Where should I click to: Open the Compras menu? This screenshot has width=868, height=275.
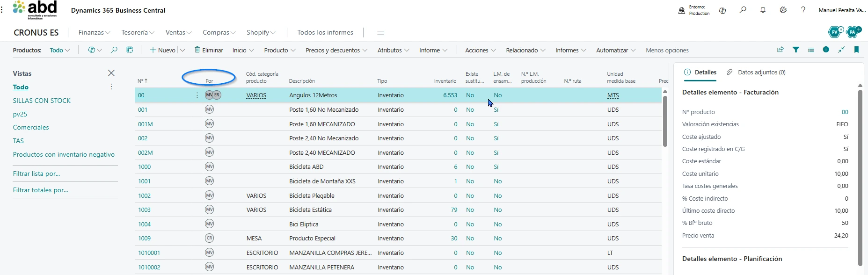pos(219,32)
